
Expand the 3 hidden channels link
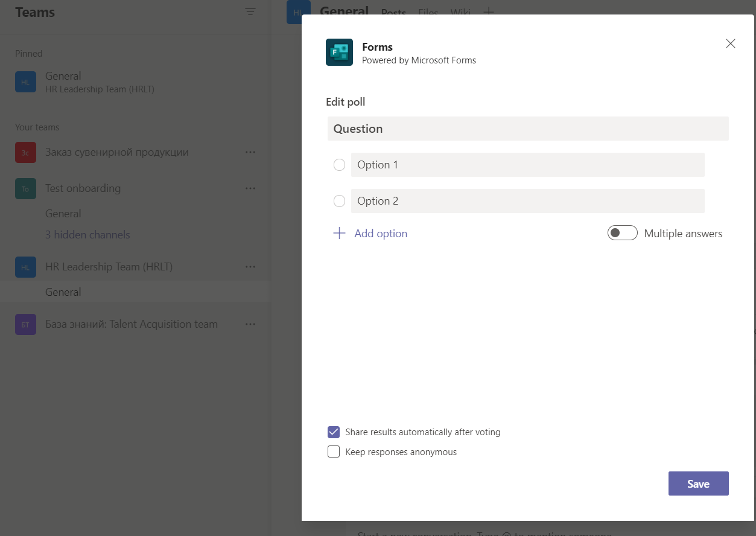tap(87, 235)
